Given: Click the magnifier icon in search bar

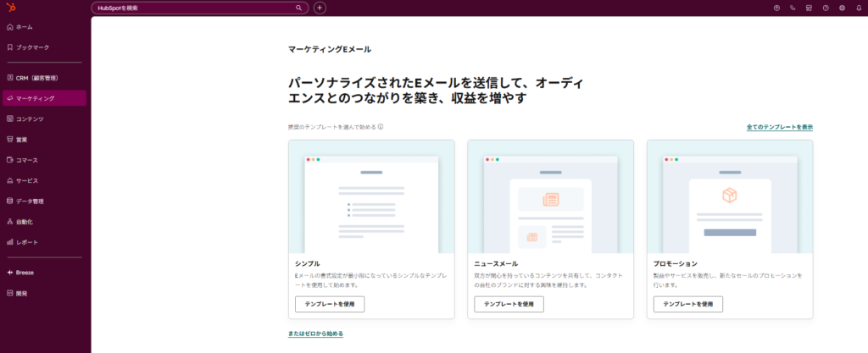Looking at the screenshot, I should point(299,8).
